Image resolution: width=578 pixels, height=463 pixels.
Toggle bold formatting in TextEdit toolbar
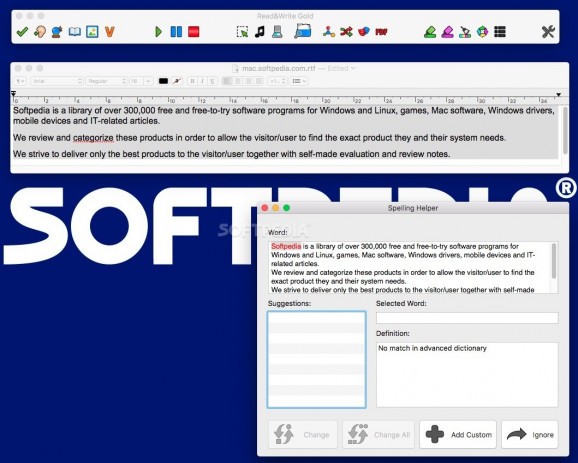(192, 81)
